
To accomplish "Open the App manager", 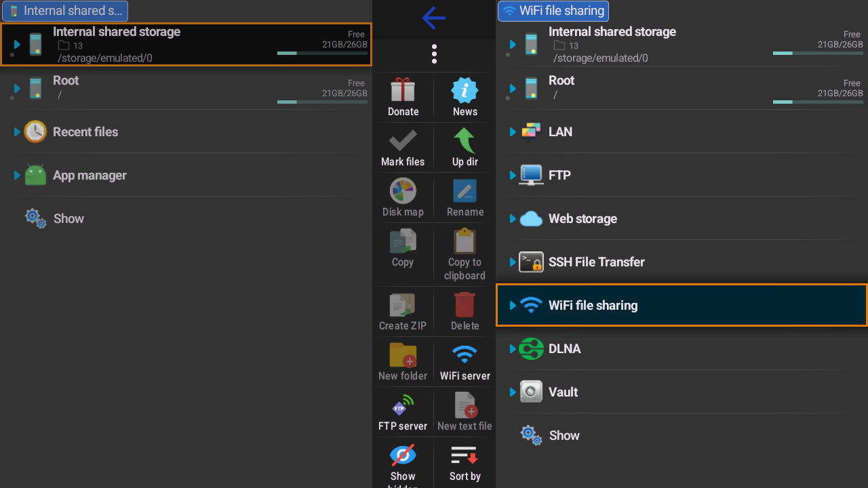I will tap(88, 175).
